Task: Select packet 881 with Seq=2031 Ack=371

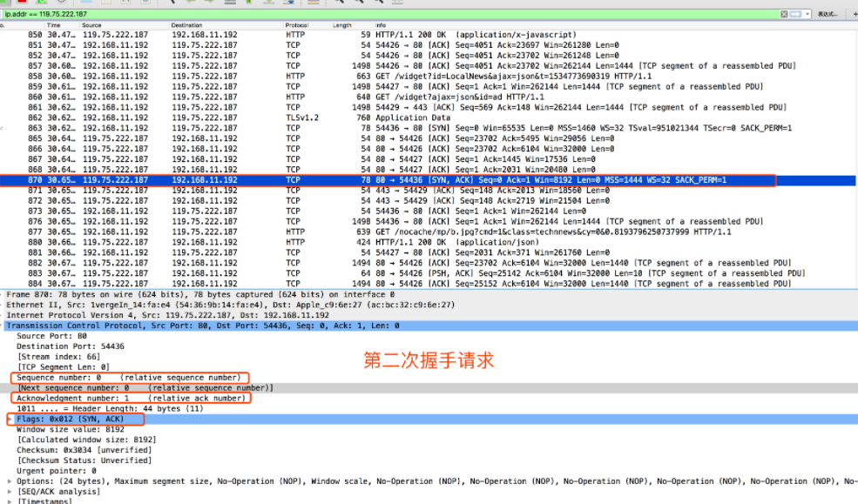Action: point(429,253)
